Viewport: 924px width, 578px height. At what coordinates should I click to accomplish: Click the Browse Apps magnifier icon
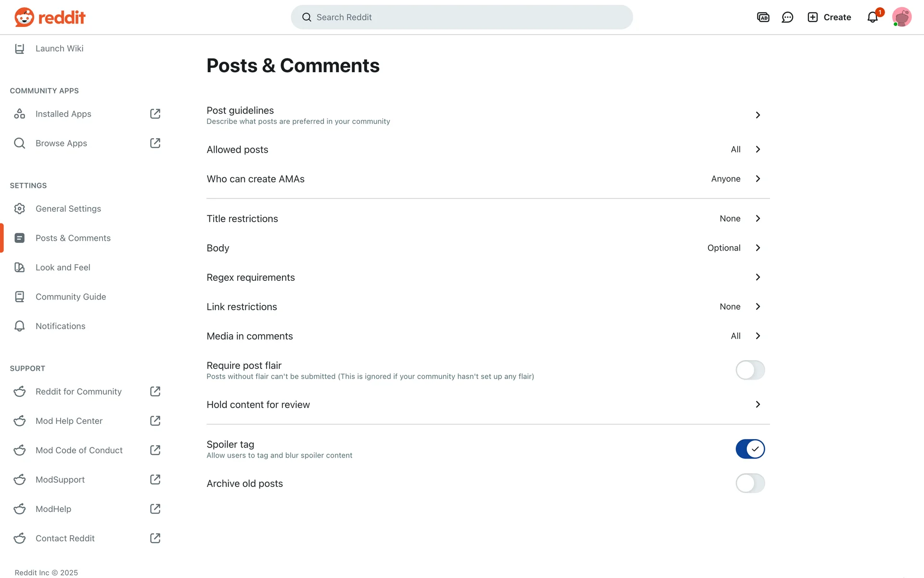pos(19,143)
